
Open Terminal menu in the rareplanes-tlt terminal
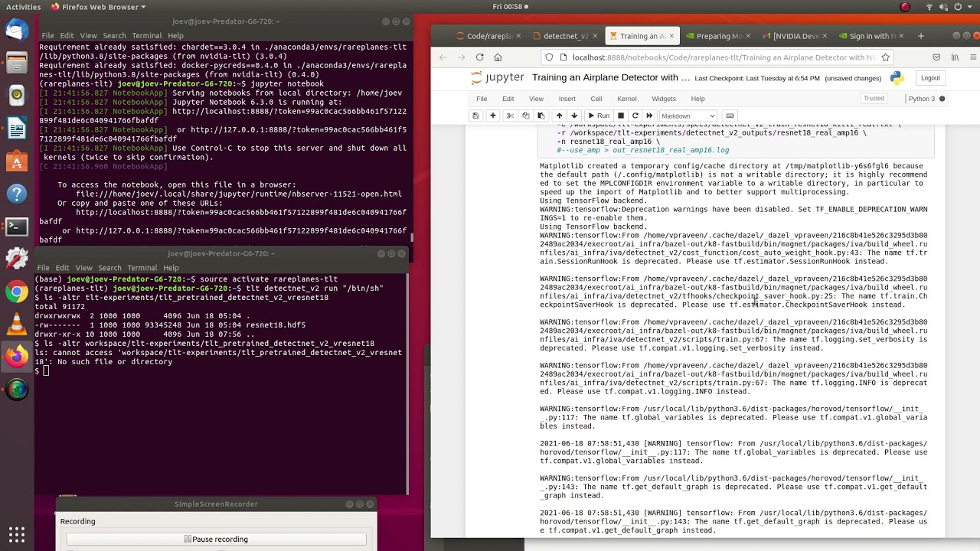142,268
